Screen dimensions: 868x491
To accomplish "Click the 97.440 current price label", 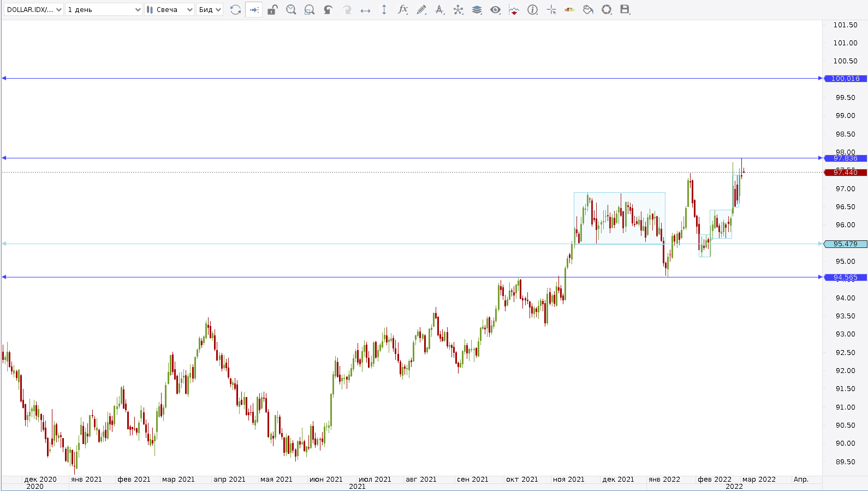I will pos(845,173).
